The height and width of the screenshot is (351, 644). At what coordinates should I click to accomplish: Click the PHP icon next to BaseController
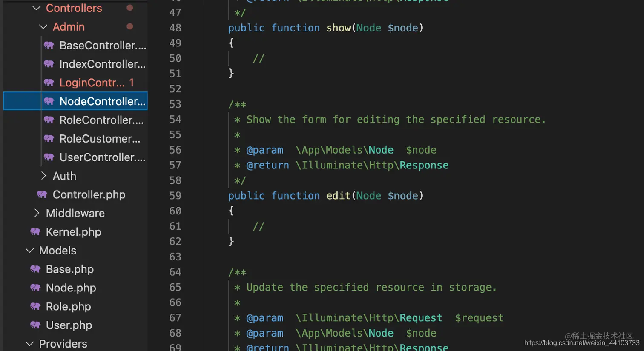(49, 45)
